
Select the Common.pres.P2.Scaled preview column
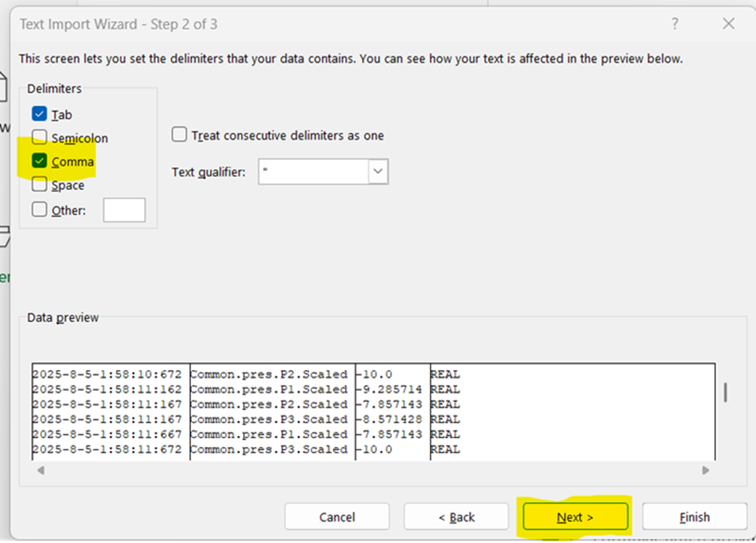[273, 412]
